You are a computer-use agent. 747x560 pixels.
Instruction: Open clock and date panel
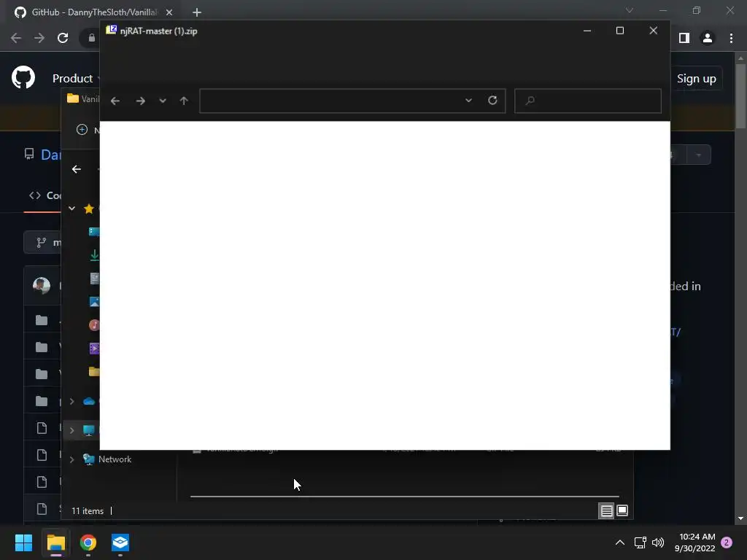[x=695, y=542]
